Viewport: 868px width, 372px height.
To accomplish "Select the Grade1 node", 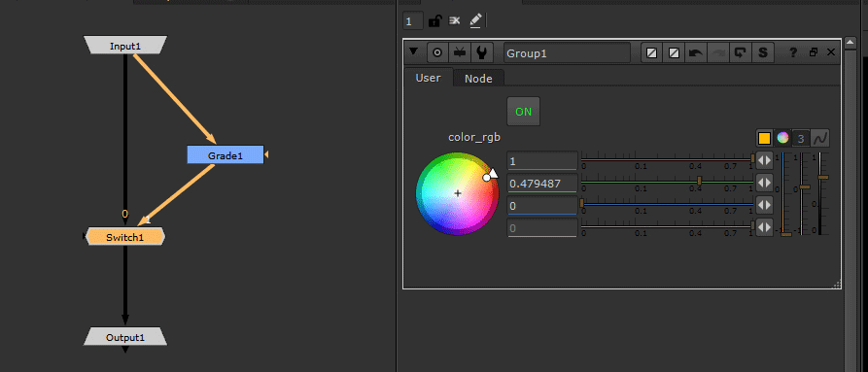I will 226,155.
